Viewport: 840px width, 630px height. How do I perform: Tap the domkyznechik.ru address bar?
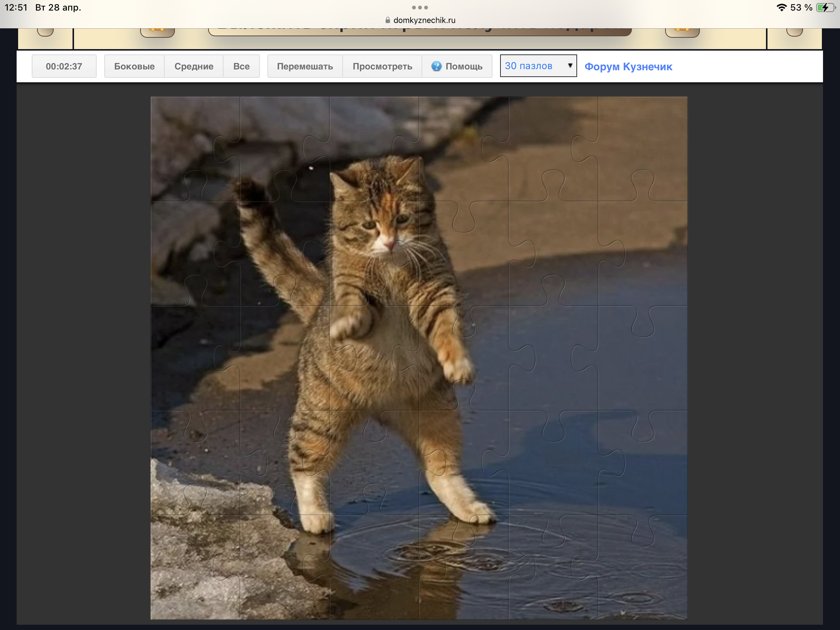tap(424, 20)
